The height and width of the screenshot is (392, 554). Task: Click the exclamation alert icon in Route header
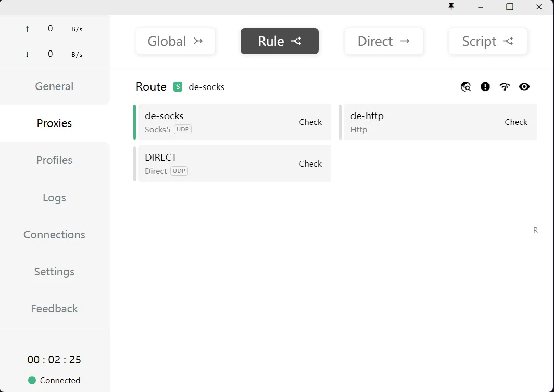[x=485, y=86]
